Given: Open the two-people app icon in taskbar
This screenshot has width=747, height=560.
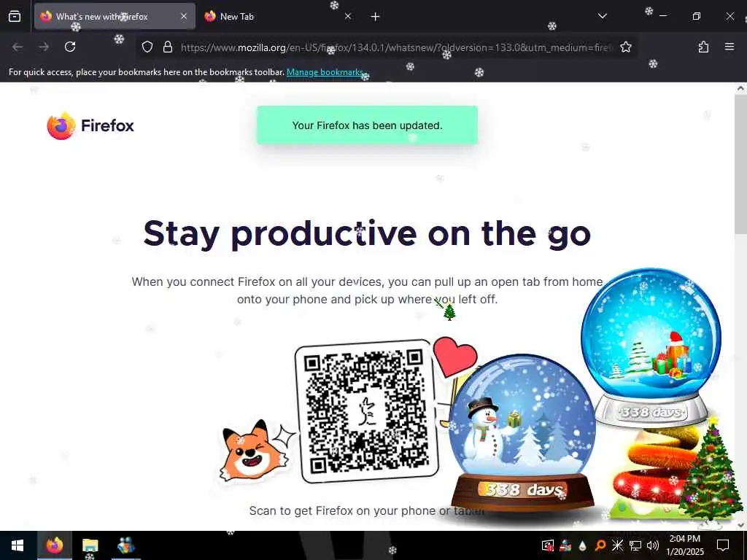Looking at the screenshot, I should click(125, 545).
